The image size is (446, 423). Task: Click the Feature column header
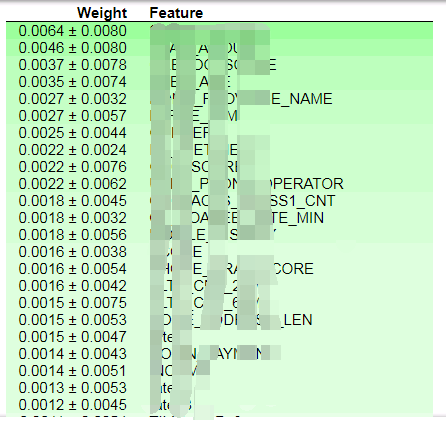(176, 13)
